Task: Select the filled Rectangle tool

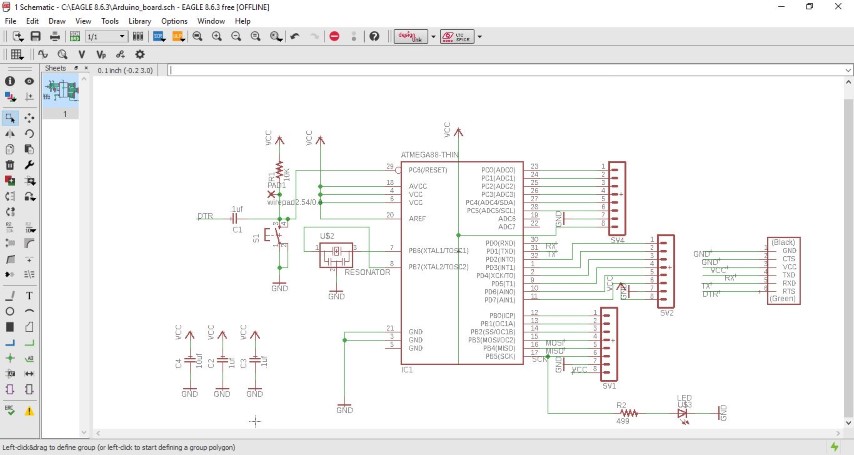Action: tap(10, 327)
